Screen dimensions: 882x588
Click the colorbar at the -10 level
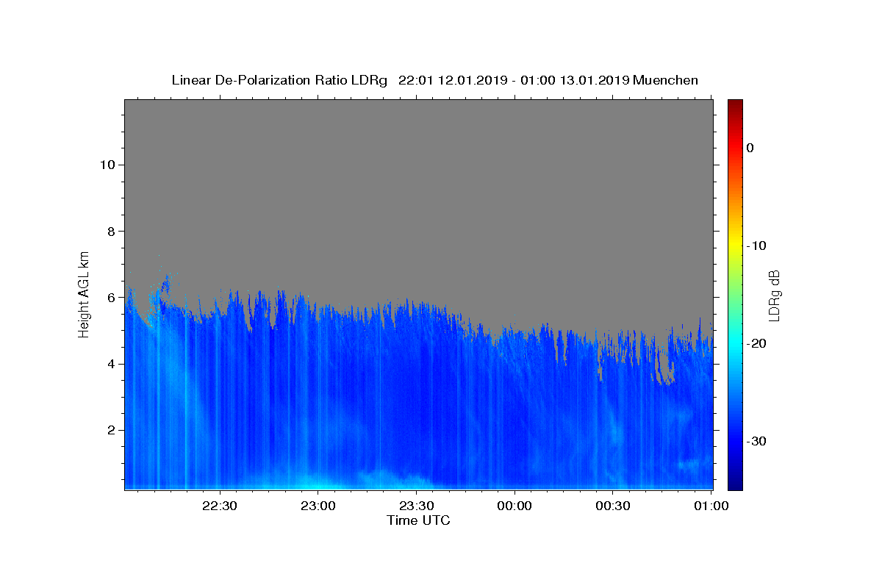point(735,245)
